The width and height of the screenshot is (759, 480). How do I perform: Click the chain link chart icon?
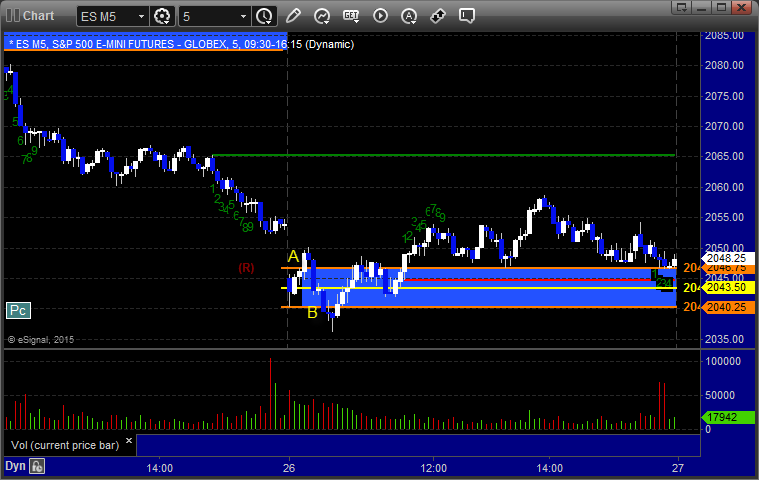click(438, 16)
